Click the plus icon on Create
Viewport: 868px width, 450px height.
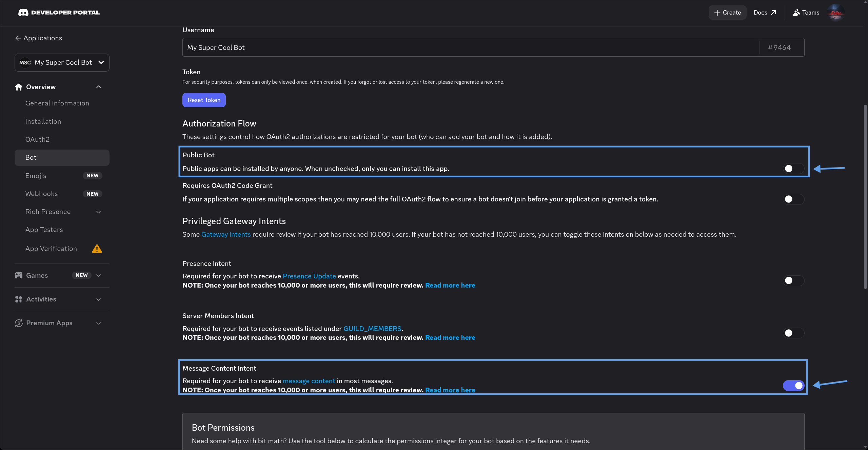(x=717, y=13)
